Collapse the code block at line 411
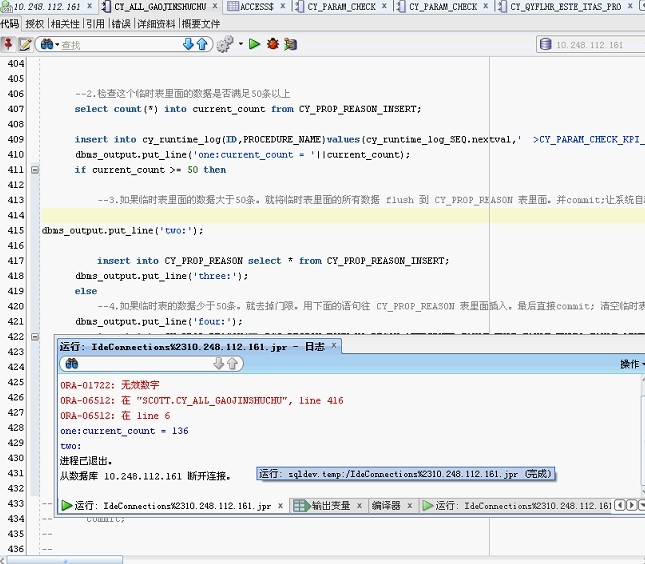This screenshot has width=645, height=564. tap(35, 170)
